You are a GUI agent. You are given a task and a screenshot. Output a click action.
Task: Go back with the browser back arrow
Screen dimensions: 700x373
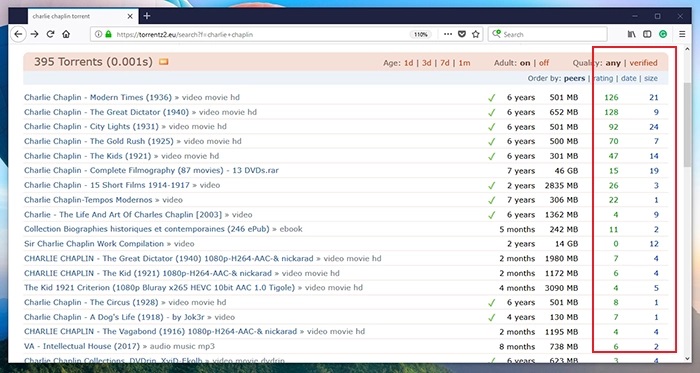18,34
